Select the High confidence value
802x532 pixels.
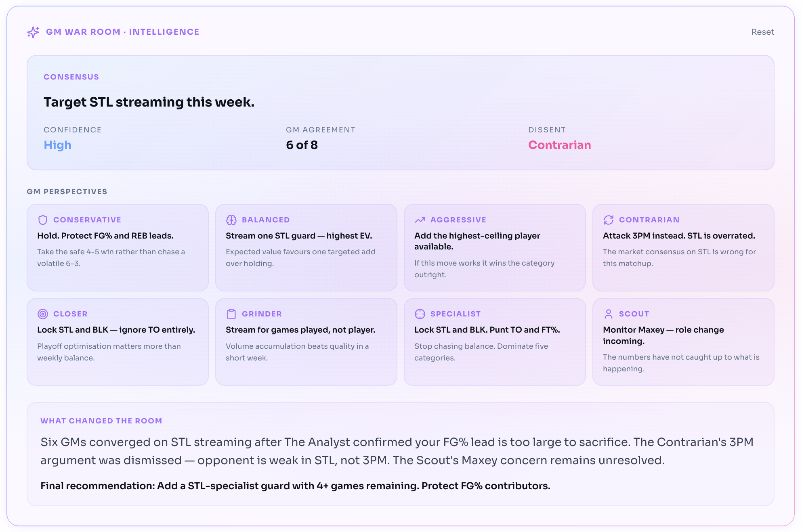[x=57, y=145]
